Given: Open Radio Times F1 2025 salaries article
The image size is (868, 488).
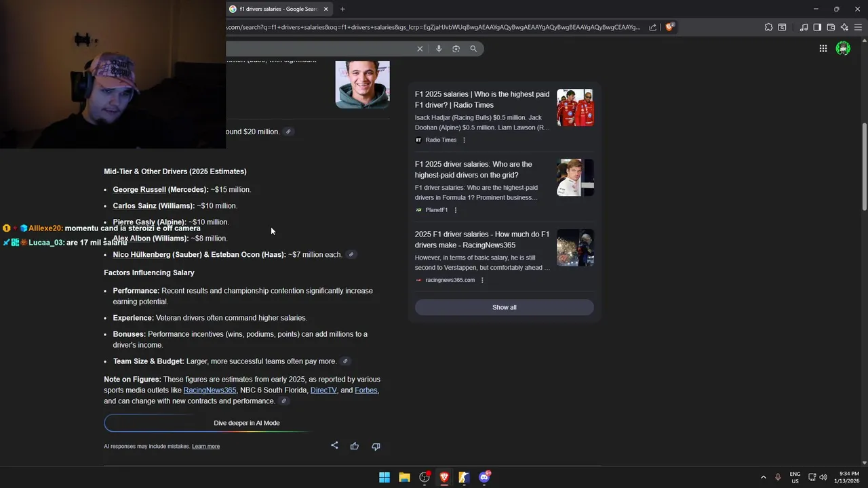Looking at the screenshot, I should pos(482,100).
